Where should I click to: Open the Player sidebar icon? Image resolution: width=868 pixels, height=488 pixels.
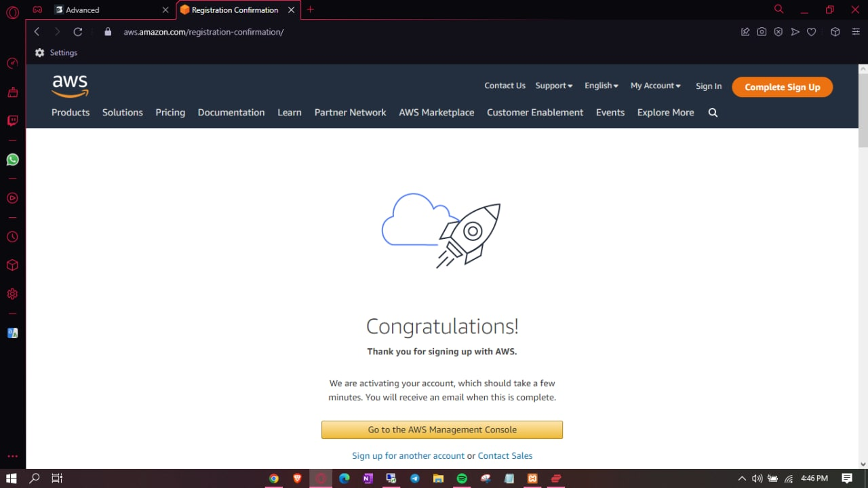point(12,198)
